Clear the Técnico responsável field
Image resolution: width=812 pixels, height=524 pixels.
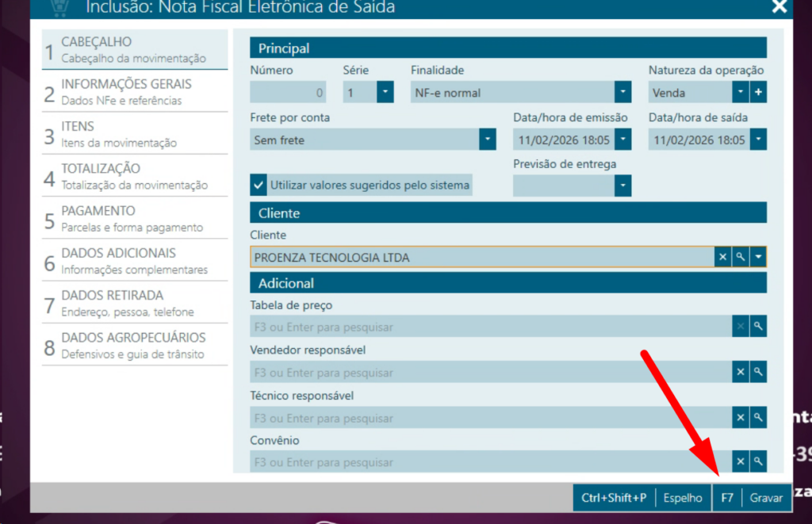pos(740,418)
